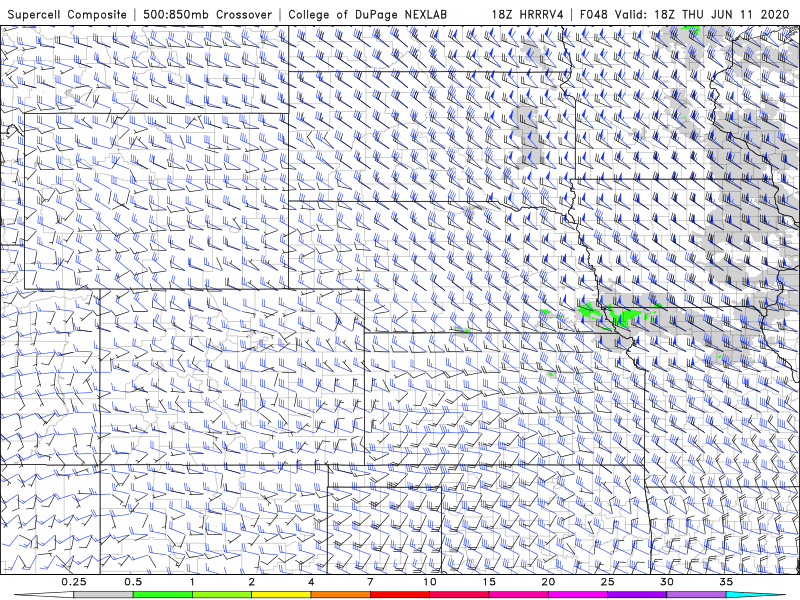The height and width of the screenshot is (600, 800).
Task: Select the yellow-green colorbar segment (1–2)
Action: coord(222,595)
